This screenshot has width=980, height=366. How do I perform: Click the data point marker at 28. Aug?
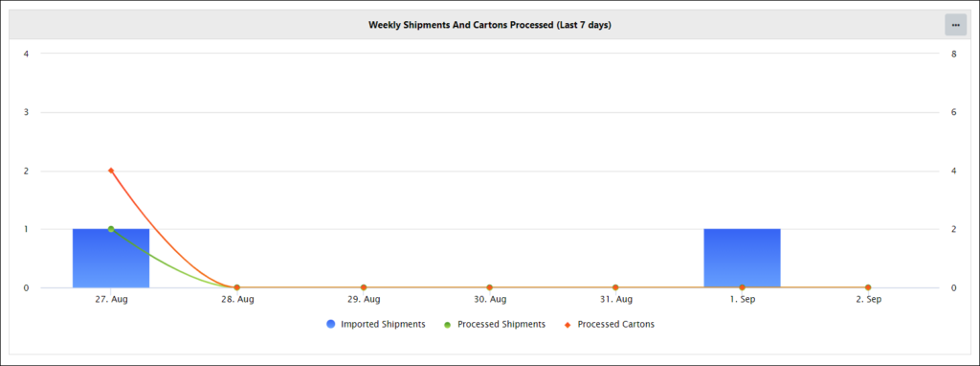coord(237,287)
